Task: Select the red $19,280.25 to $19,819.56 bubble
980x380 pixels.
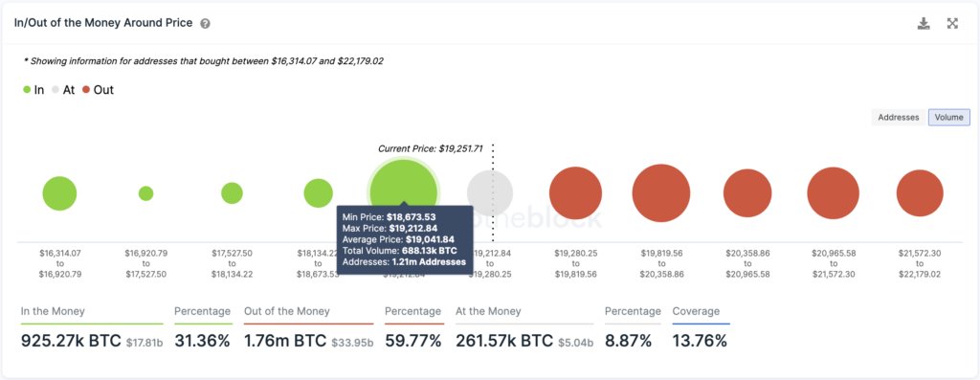Action: coord(575,193)
